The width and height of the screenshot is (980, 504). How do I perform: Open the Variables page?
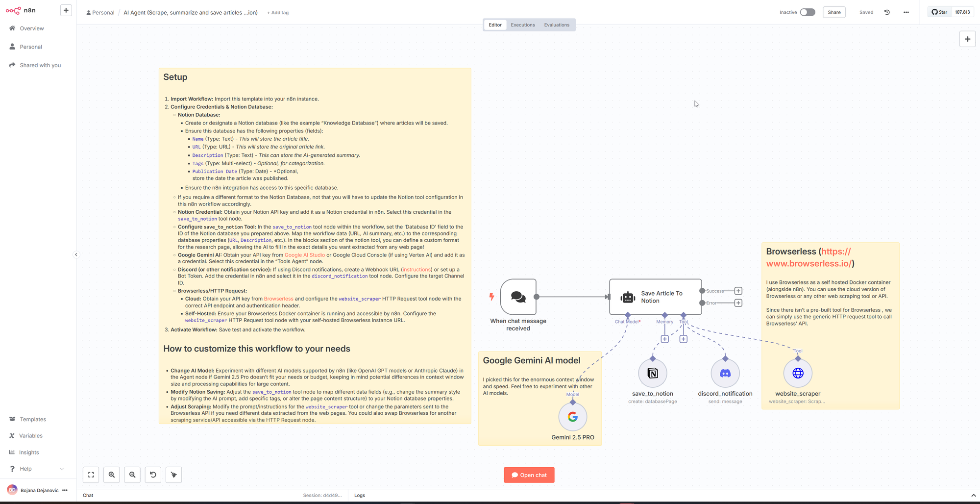tap(31, 436)
